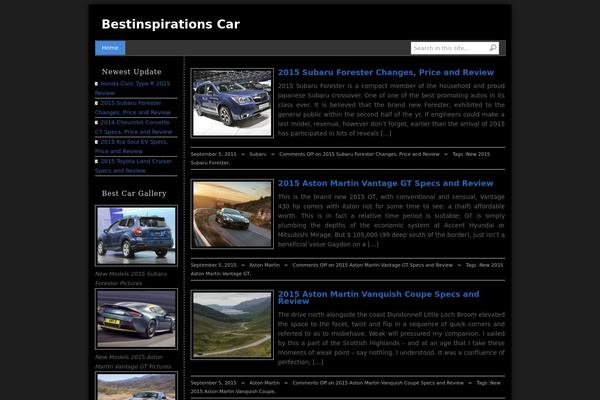600x400 pixels.
Task: Click the Best Car Gallery heading
Action: 134,193
